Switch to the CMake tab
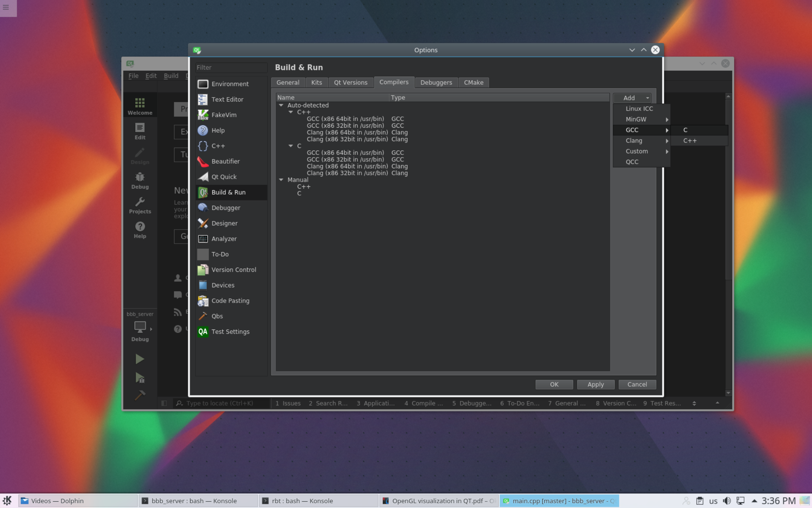Viewport: 812px width, 508px height. tap(474, 83)
